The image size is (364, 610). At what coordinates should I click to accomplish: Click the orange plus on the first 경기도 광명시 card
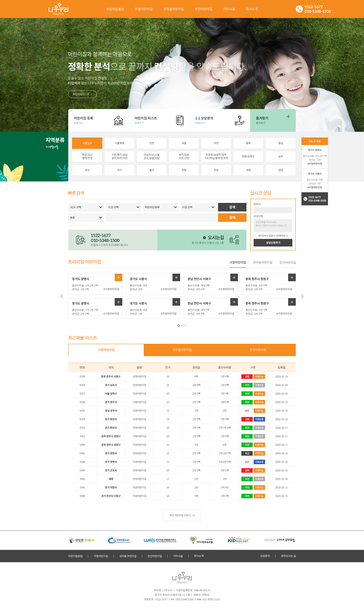tap(118, 277)
